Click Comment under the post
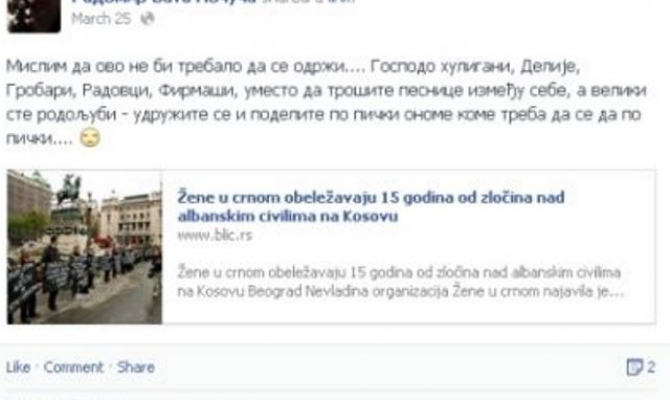 click(73, 367)
